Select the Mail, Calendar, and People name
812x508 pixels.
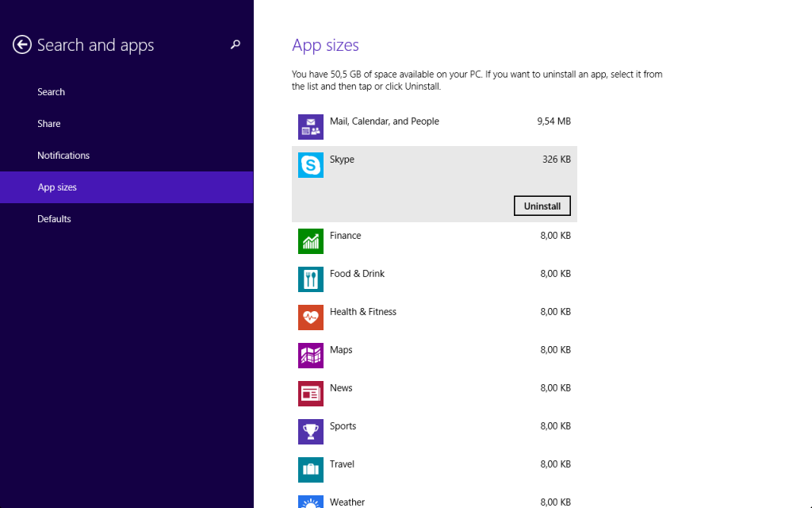click(x=385, y=121)
